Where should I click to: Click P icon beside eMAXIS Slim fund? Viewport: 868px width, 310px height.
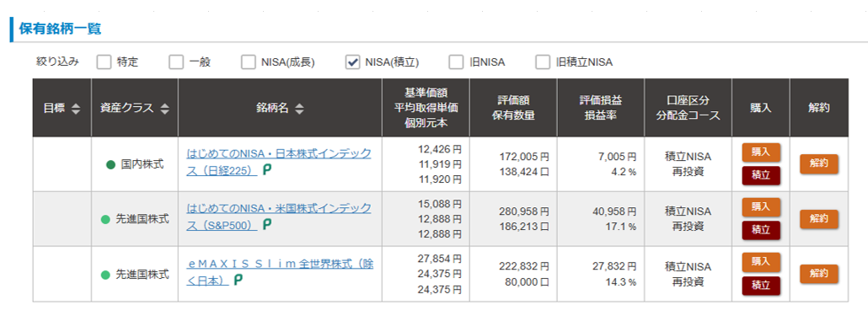click(238, 281)
